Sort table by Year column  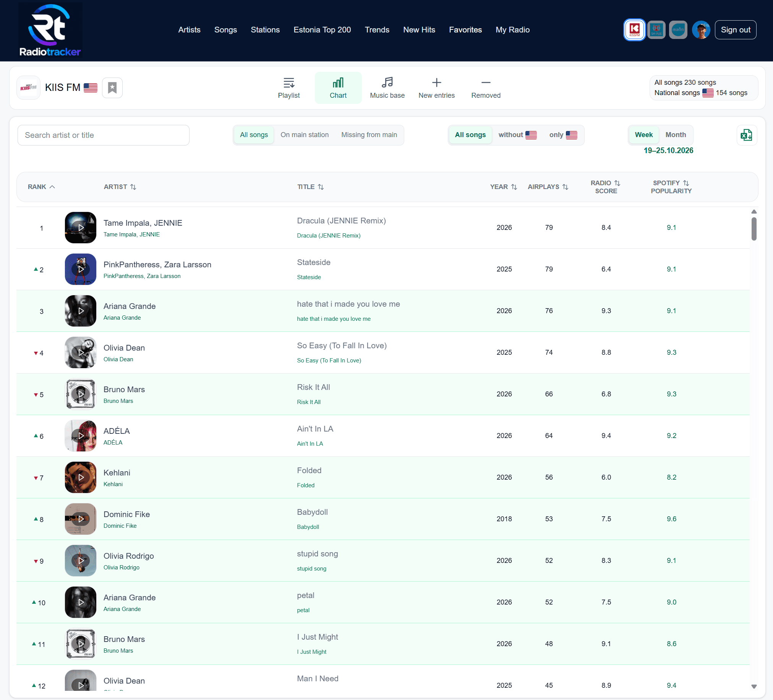(504, 187)
